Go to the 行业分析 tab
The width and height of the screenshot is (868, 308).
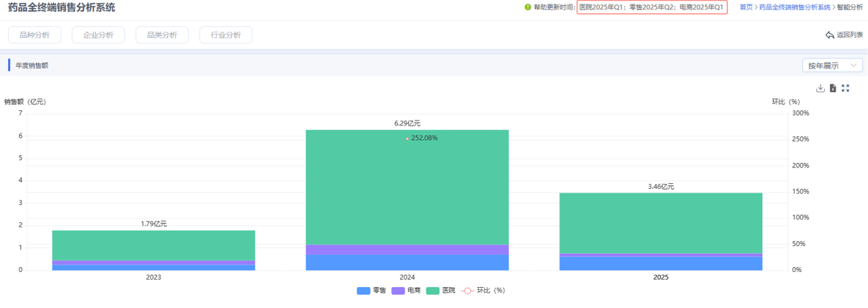point(226,35)
